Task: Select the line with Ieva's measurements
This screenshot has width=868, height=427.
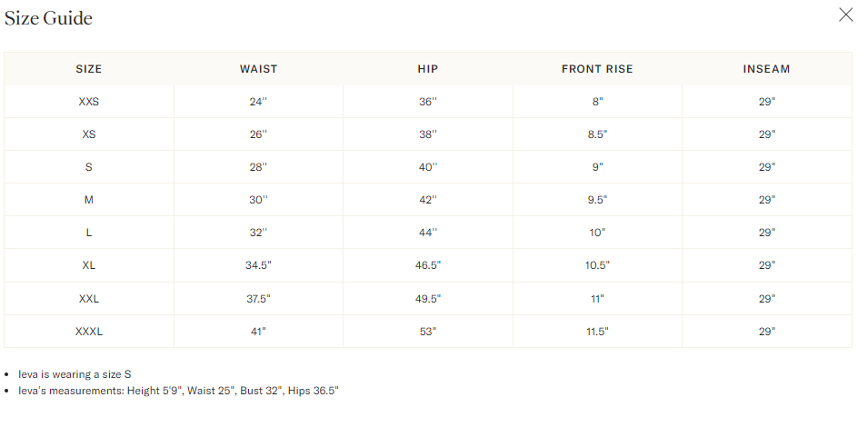Action: [178, 391]
